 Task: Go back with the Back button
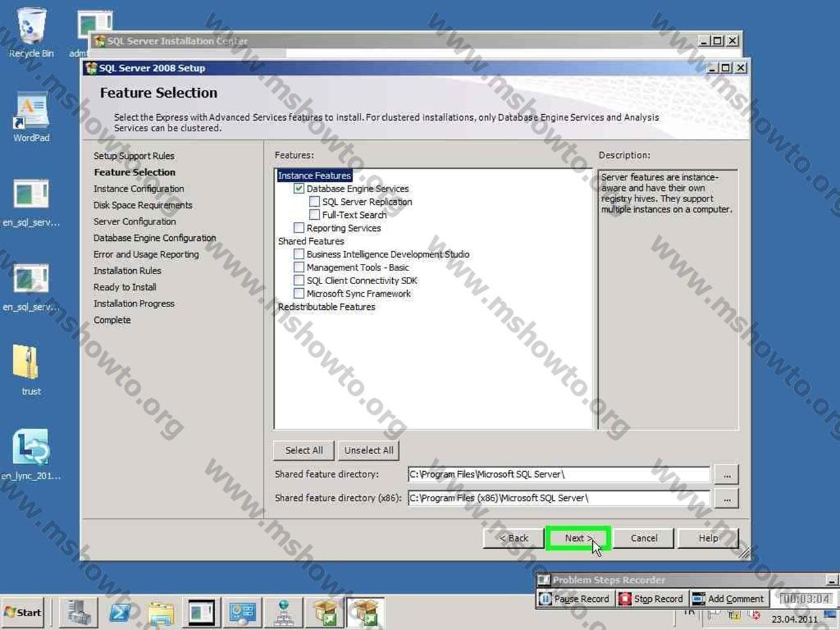coord(513,538)
